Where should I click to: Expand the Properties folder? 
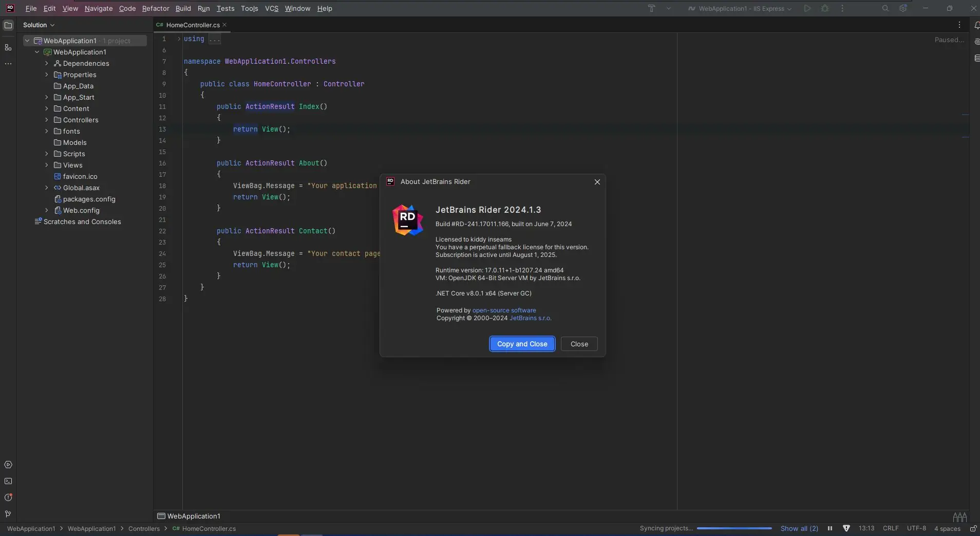tap(47, 75)
